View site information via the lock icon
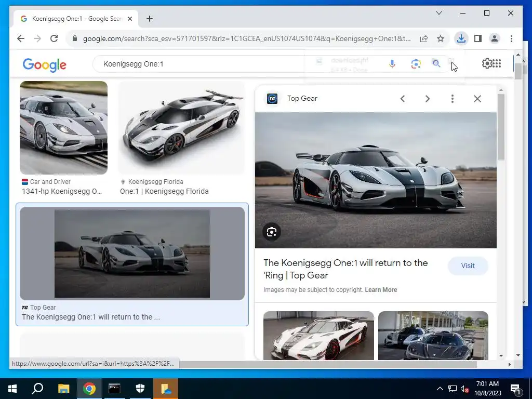The image size is (532, 399). pyautogui.click(x=75, y=38)
